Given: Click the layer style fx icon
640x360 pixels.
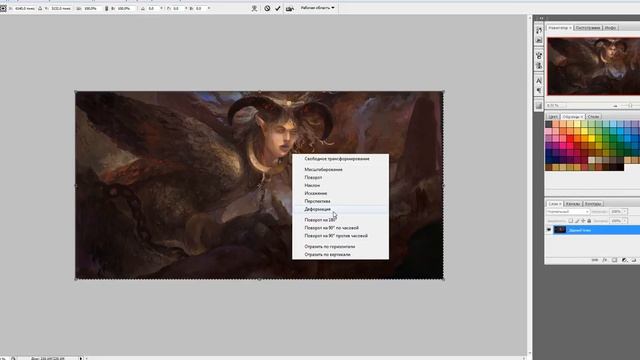Looking at the screenshot, I should (x=605, y=260).
